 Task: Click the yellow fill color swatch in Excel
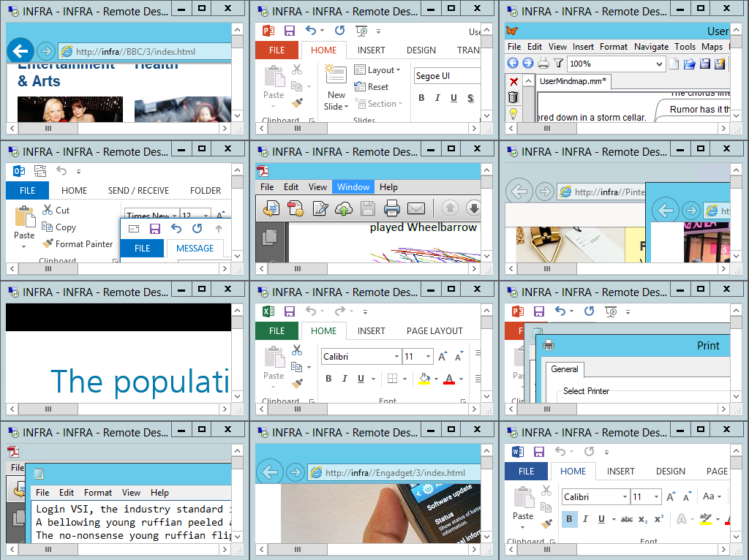tap(424, 379)
